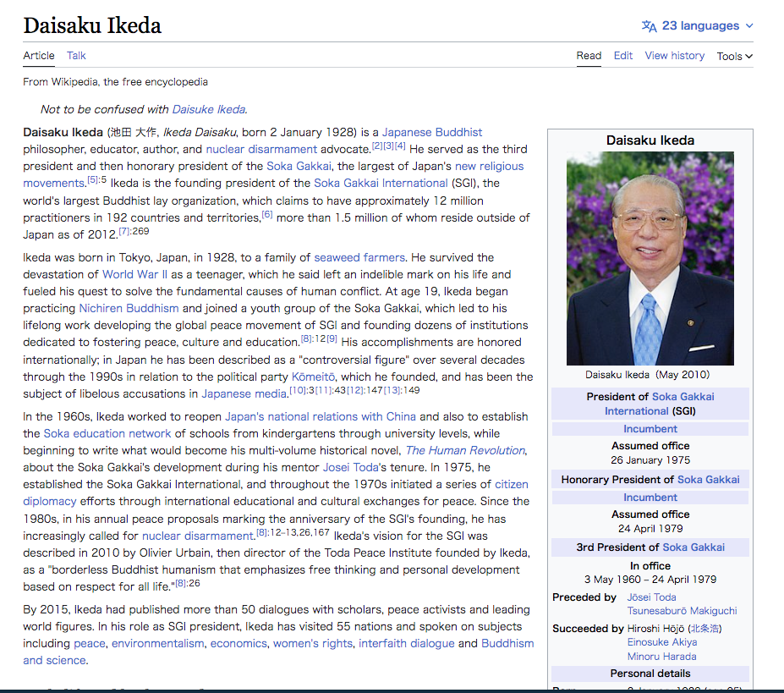Click the 'From Wikipedia, the free encyclopedia' tagline

(x=116, y=82)
